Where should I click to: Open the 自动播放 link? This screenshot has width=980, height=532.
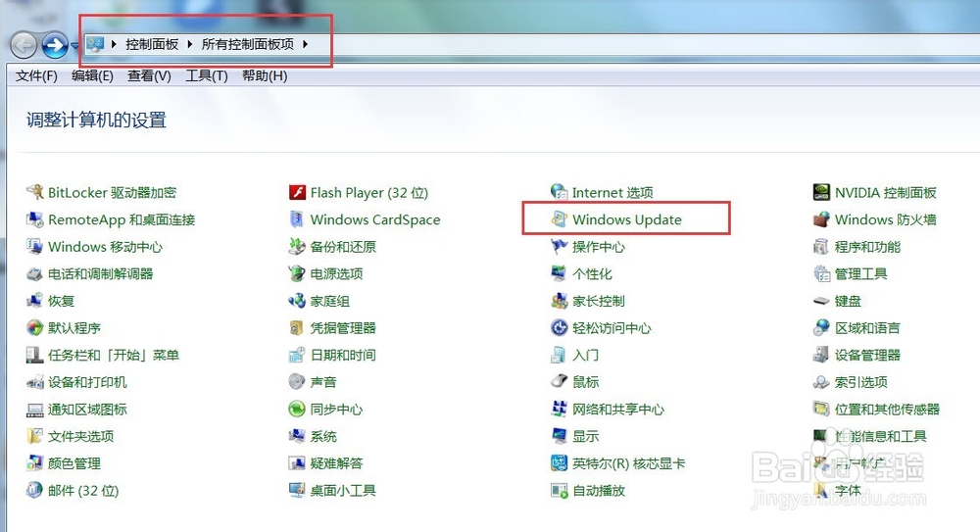[x=599, y=491]
